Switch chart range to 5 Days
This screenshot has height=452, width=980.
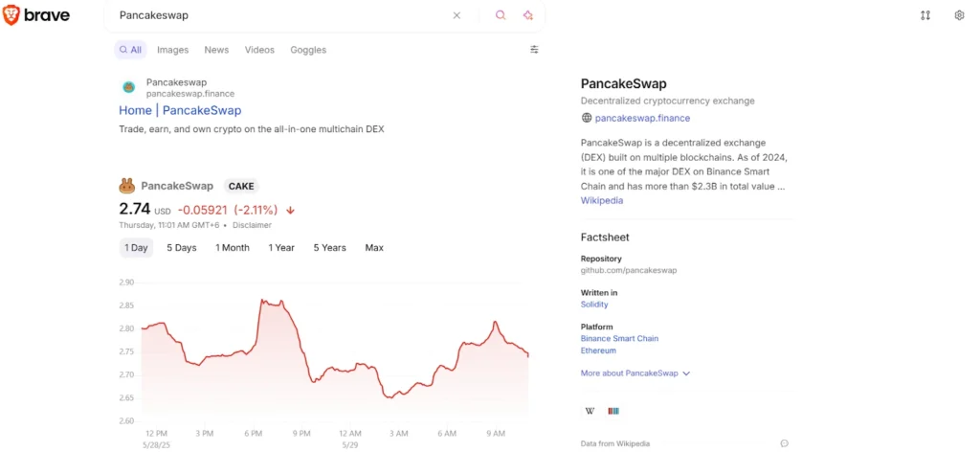coord(181,248)
